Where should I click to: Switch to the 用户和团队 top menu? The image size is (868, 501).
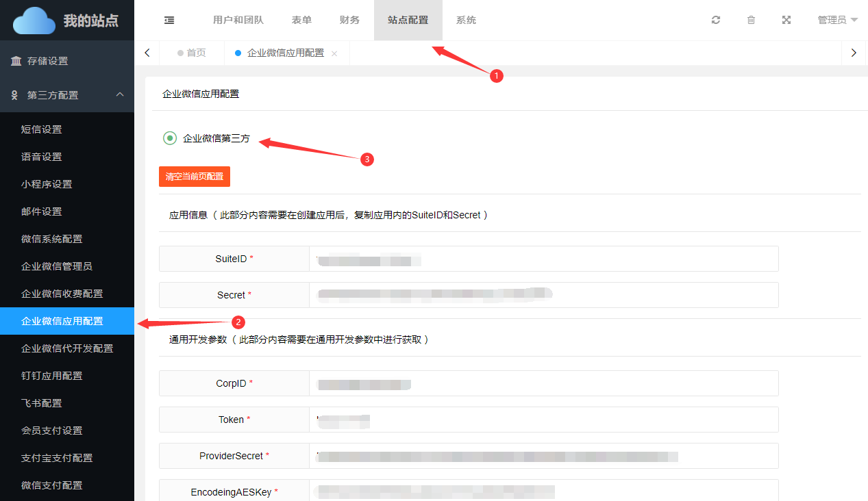[x=238, y=21]
